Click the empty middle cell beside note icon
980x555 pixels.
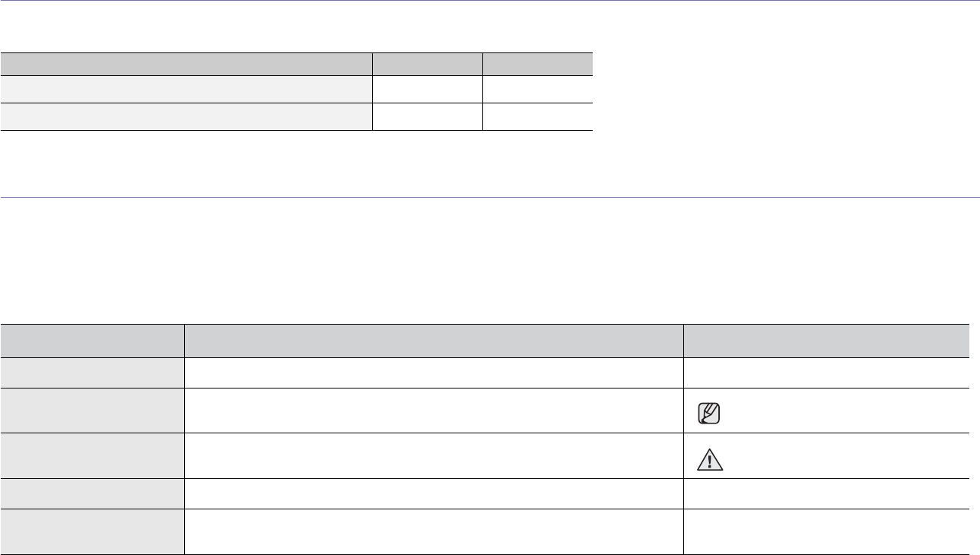[x=434, y=411]
